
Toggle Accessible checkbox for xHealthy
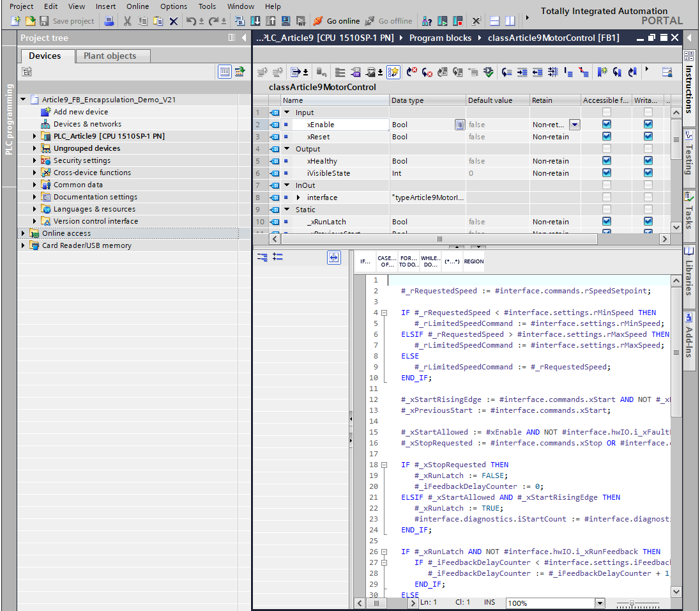point(606,160)
